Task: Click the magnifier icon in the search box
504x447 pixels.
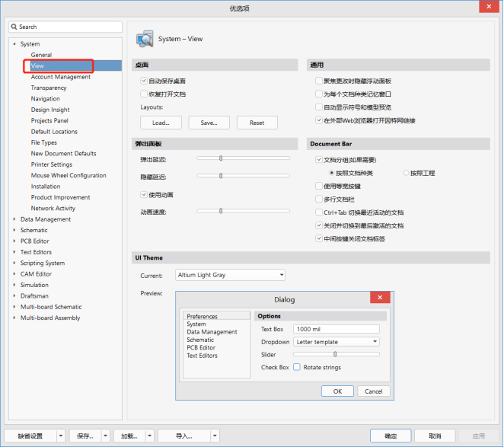Action: coord(14,27)
